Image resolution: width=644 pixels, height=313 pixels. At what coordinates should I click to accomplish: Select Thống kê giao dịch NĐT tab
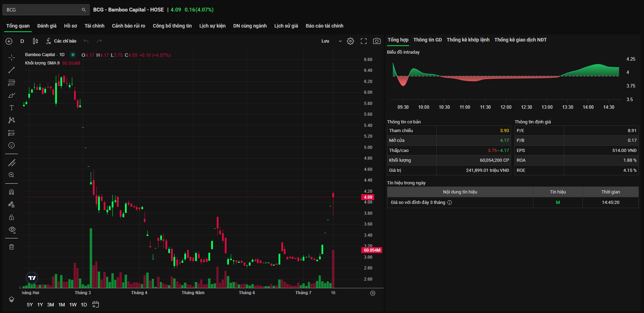pyautogui.click(x=520, y=40)
